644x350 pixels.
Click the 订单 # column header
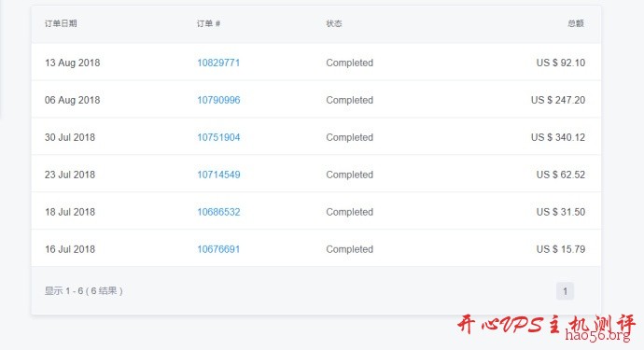208,23
